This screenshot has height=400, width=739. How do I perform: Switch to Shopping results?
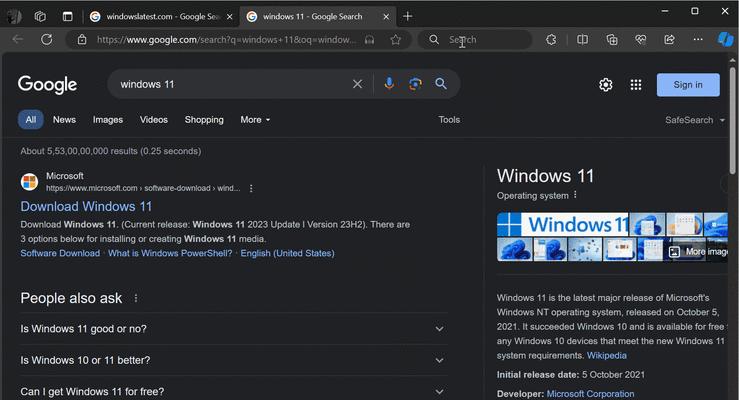[x=204, y=120]
